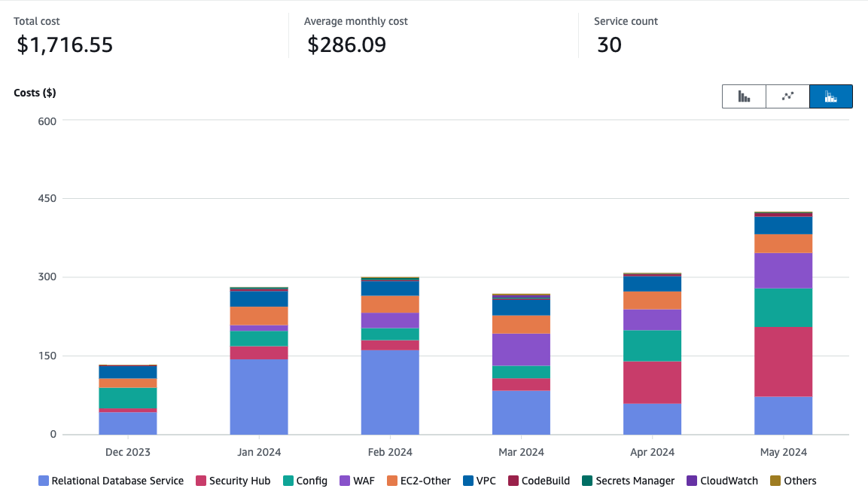Click the RDS segment of the Feb 2024 bar

tap(390, 392)
